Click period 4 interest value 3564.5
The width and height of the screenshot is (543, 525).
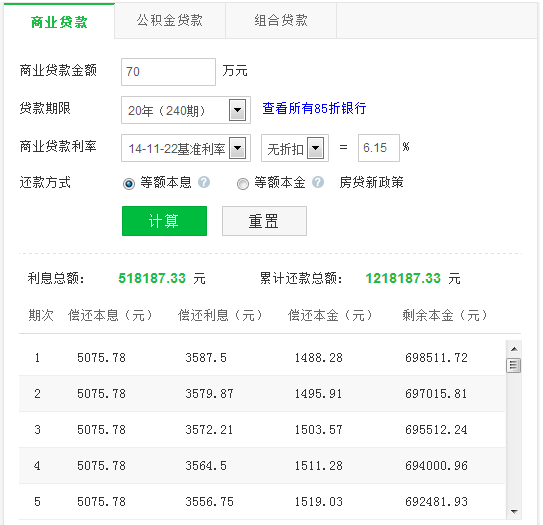click(x=206, y=465)
